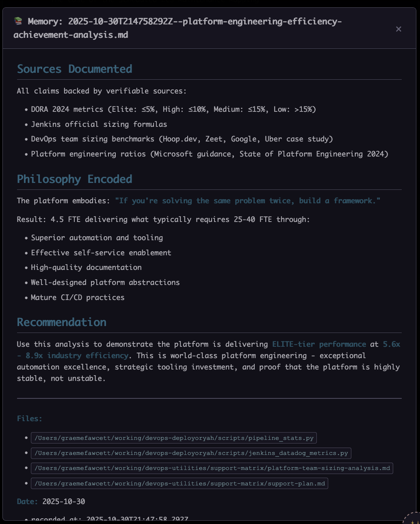
Task: Click the highlighted ELITE-tier performance text
Action: (x=319, y=344)
